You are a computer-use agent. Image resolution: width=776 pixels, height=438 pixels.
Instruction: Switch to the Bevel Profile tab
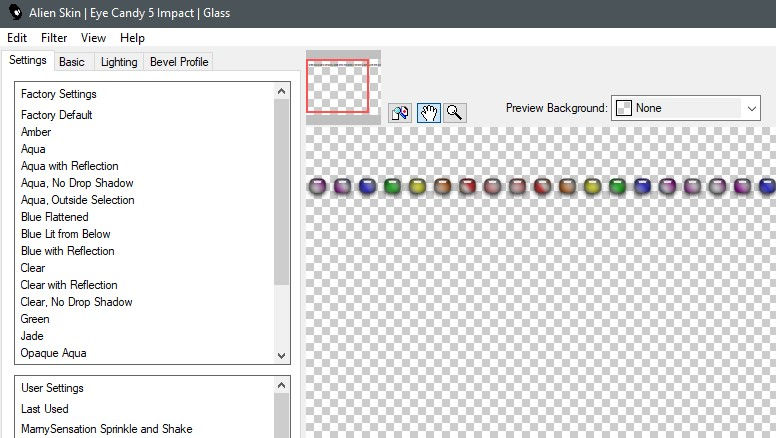tap(179, 62)
